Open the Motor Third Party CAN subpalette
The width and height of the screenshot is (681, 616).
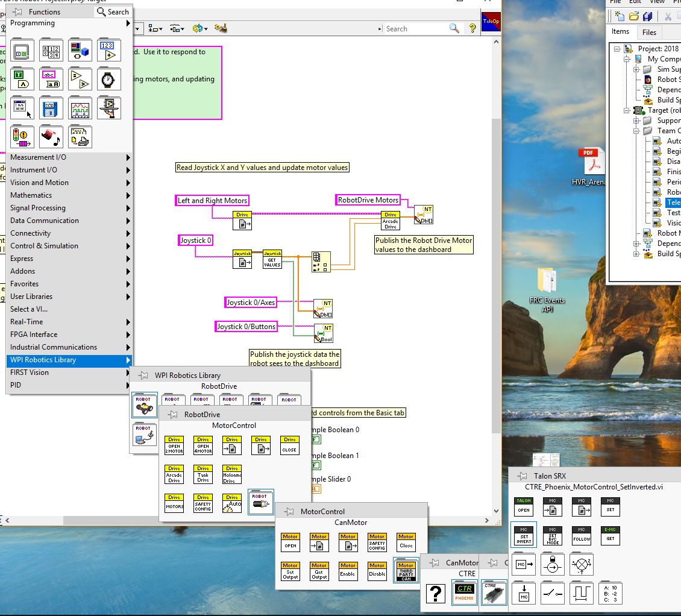406,571
